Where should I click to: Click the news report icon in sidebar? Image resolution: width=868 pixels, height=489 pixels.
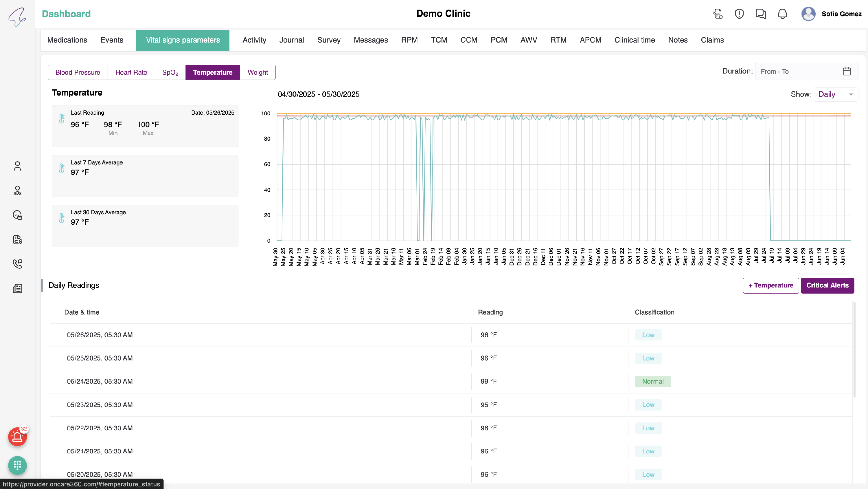[x=17, y=288]
